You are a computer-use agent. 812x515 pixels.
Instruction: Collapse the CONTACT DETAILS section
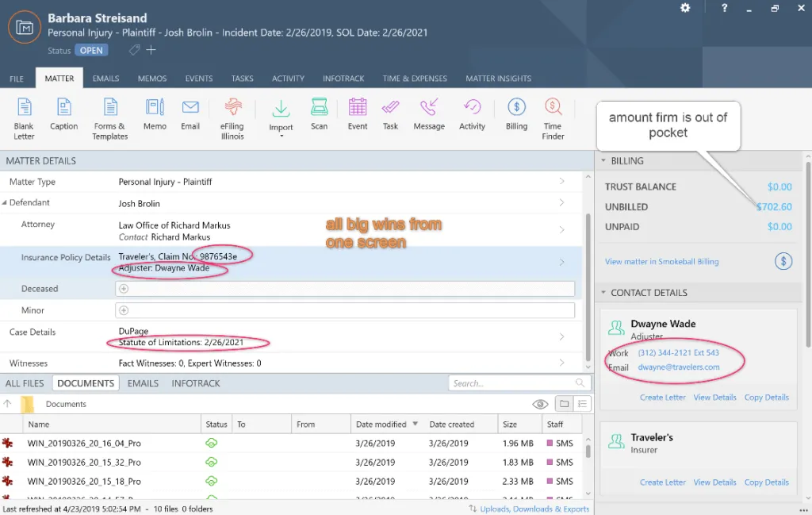(x=603, y=292)
